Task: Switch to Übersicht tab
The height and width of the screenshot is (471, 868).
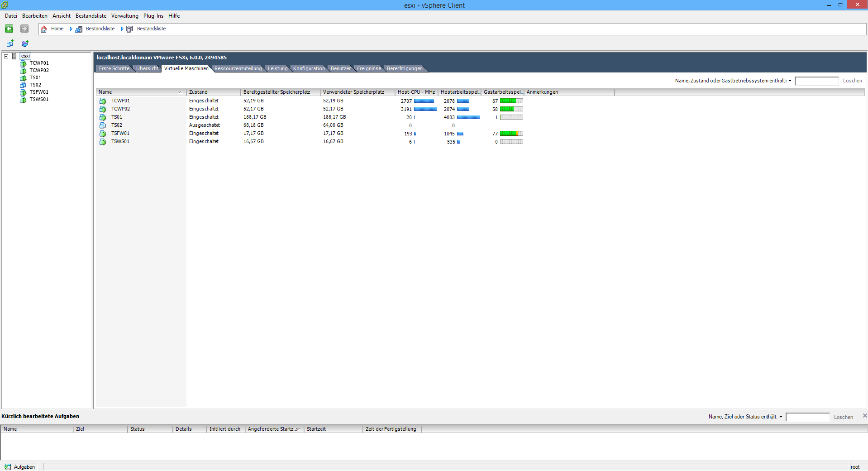Action: [x=147, y=68]
